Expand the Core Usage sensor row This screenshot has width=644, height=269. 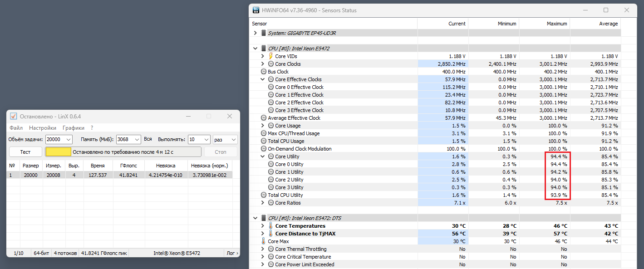coord(263,126)
